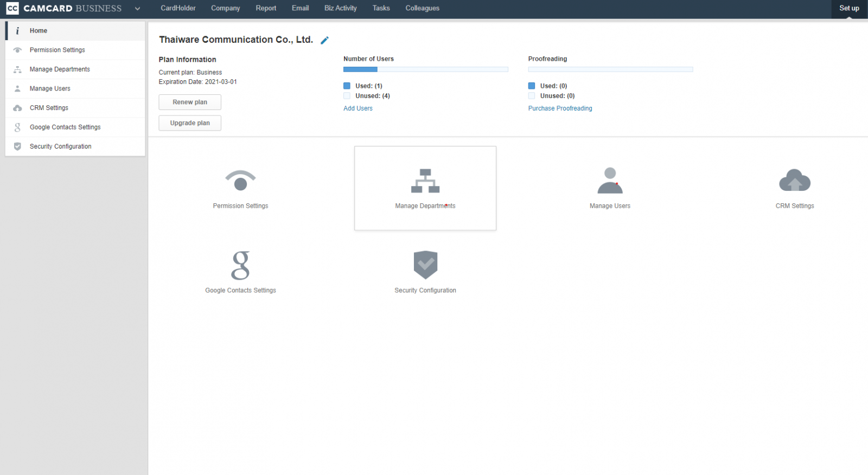
Task: Click the 'Current plan: Business' text
Action: pos(190,73)
